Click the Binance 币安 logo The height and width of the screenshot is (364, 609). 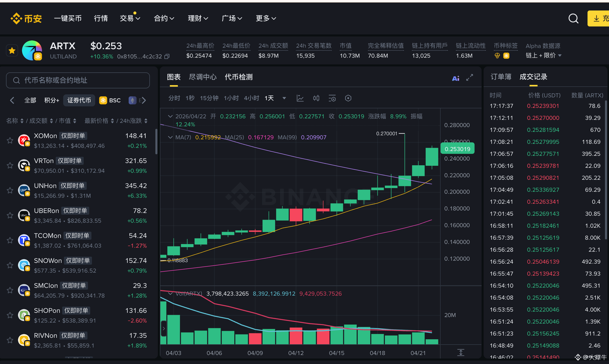26,18
